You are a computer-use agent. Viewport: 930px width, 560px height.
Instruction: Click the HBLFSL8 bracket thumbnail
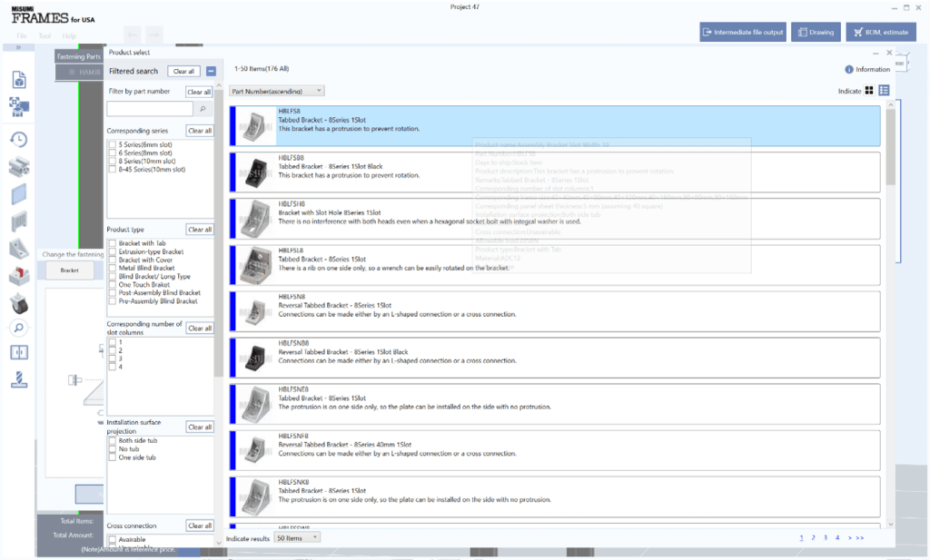tap(255, 266)
